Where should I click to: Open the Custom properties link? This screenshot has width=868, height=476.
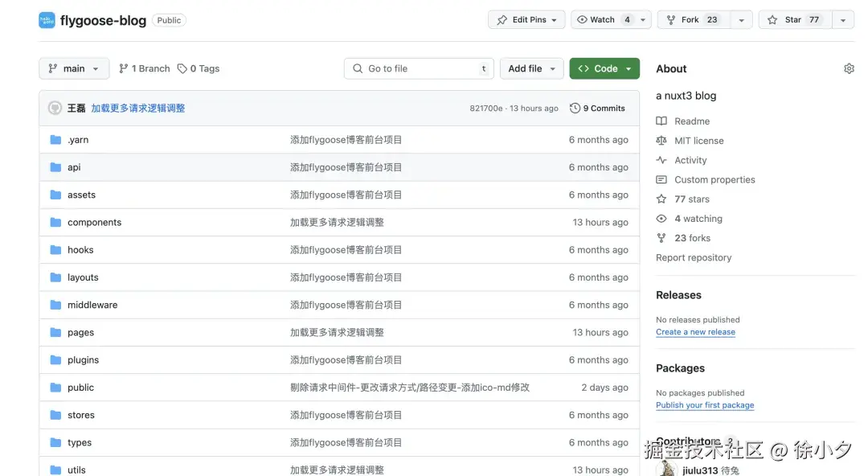(714, 179)
